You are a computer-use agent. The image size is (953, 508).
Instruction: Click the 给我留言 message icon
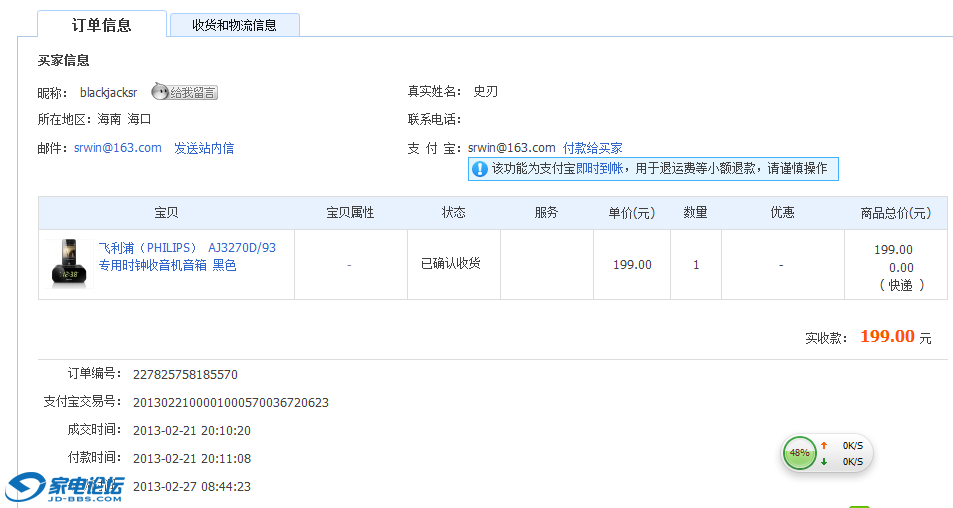pos(184,93)
